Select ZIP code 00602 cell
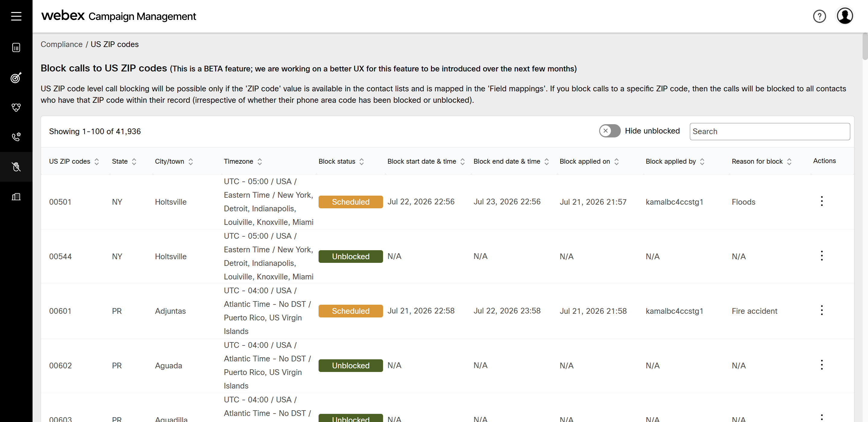 click(60, 366)
